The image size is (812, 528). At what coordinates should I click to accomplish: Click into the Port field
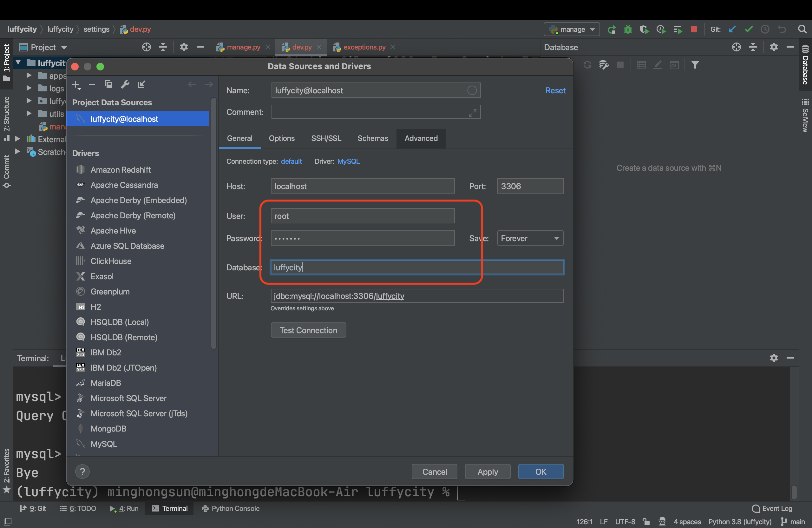tap(530, 186)
